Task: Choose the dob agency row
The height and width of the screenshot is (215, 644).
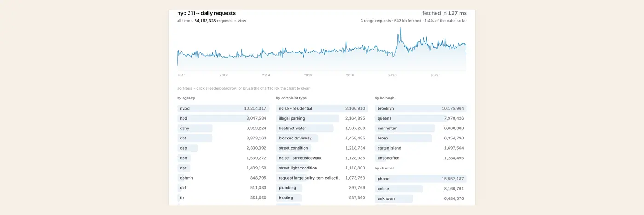Action: 223,158
